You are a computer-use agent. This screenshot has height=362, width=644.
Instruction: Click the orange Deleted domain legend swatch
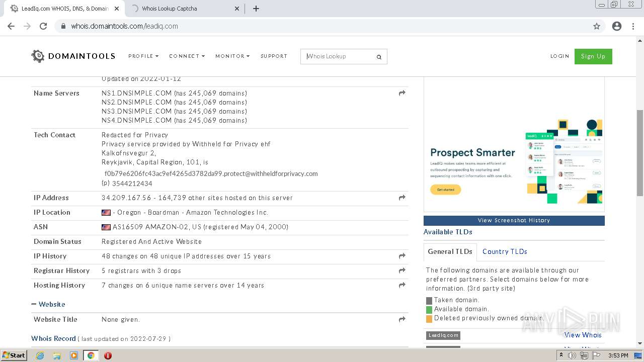[429, 318]
